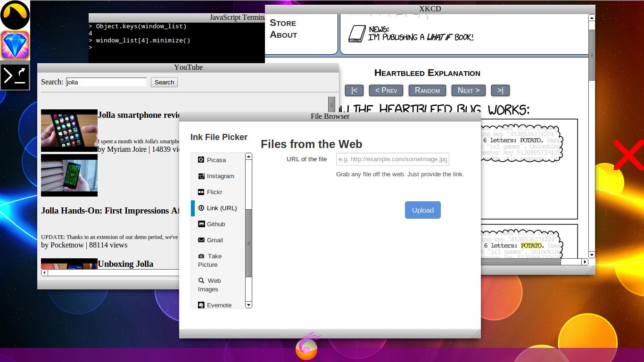Viewport: 644px width, 362px height.
Task: Open the Grooveshark launcher icon
Action: (x=15, y=15)
